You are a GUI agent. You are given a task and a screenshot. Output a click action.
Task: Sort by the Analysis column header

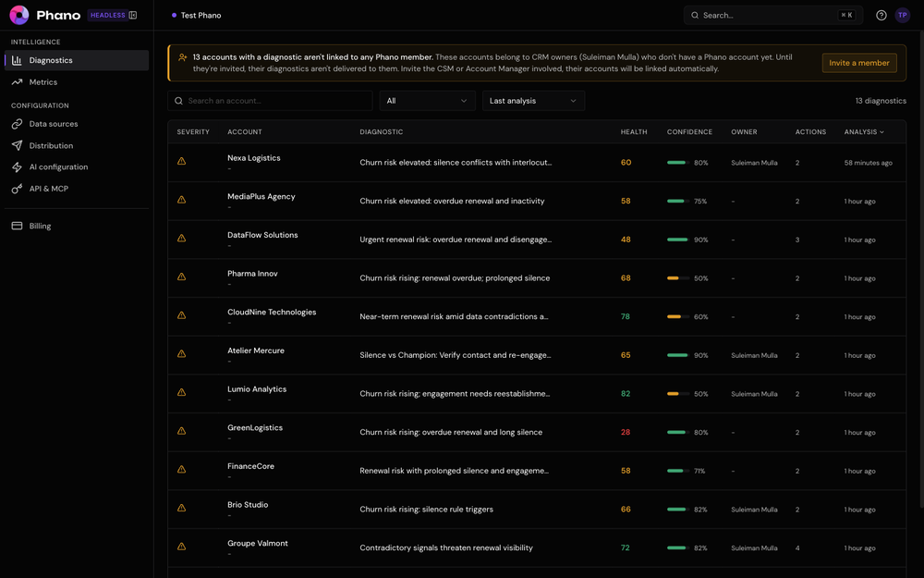(x=864, y=132)
